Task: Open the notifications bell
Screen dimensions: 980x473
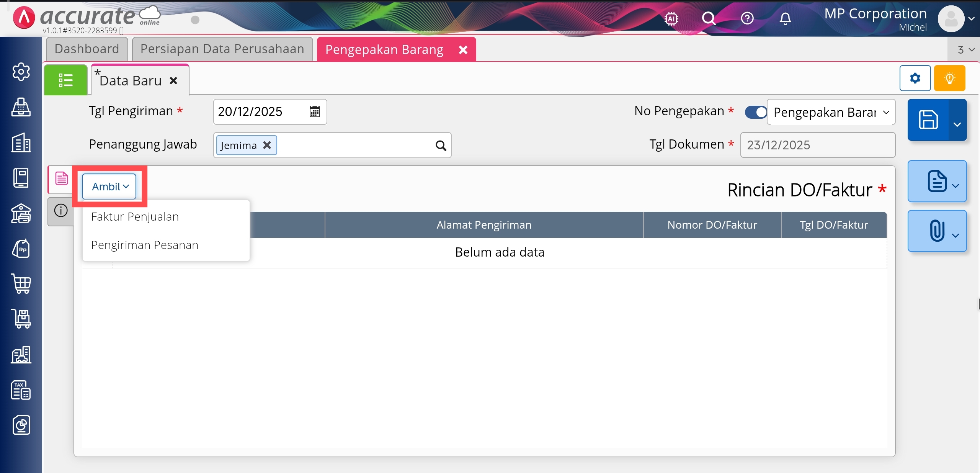Action: 785,18
